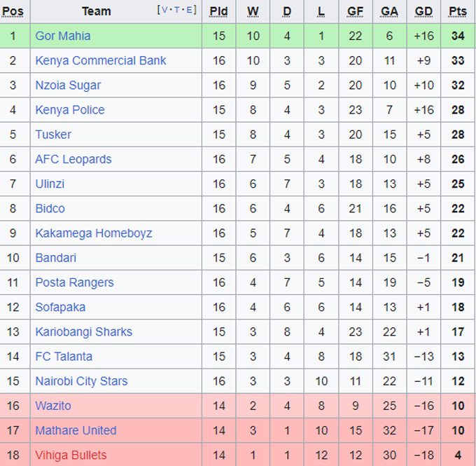476x466 pixels.
Task: Open the Nzoia Sugar team page
Action: (x=68, y=85)
